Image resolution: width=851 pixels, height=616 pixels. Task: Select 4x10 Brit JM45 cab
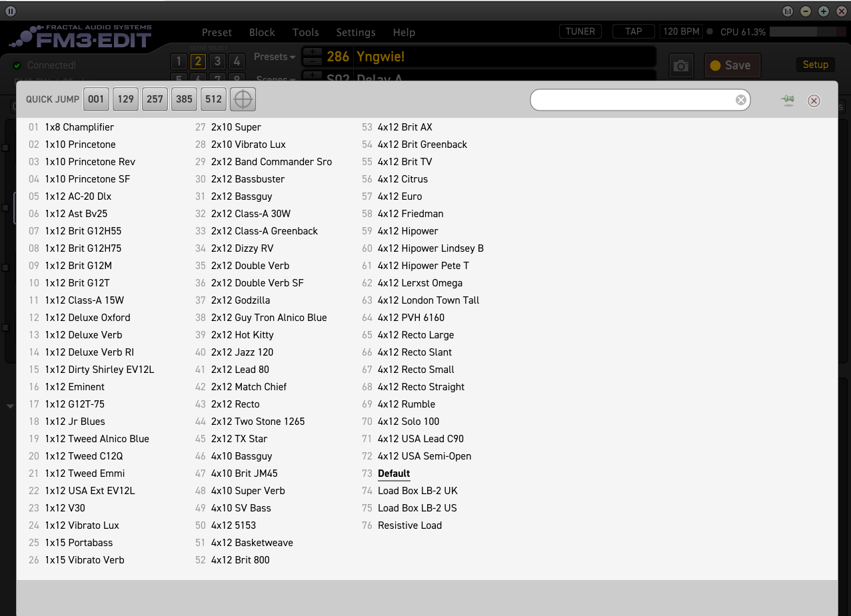click(245, 473)
